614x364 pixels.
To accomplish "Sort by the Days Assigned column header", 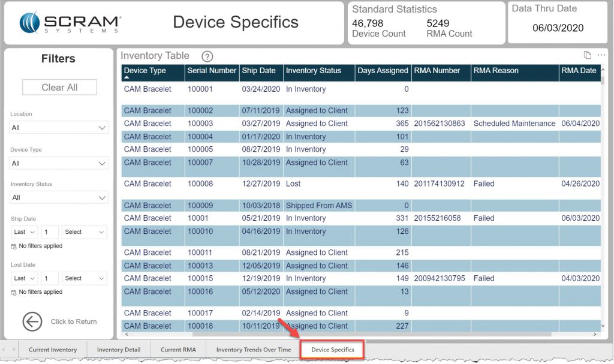I will (x=383, y=70).
